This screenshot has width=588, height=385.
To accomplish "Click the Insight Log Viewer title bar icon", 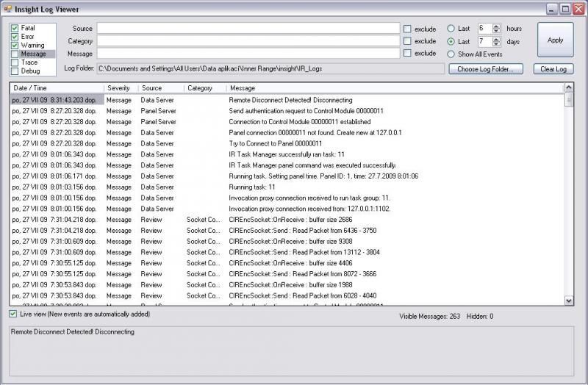I will point(9,9).
